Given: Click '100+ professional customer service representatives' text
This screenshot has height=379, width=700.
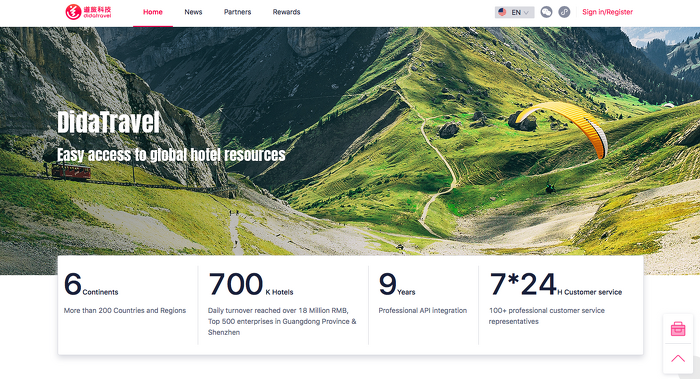Looking at the screenshot, I should 546,316.
